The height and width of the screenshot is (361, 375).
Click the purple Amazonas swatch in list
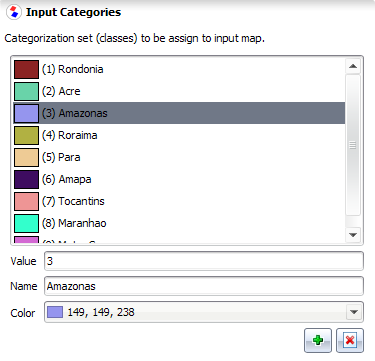click(26, 113)
